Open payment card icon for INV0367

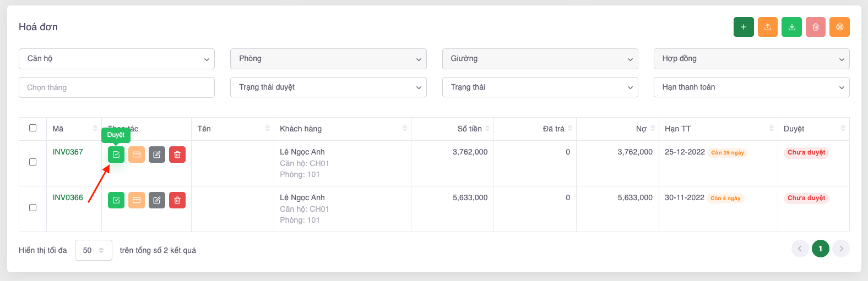(137, 155)
